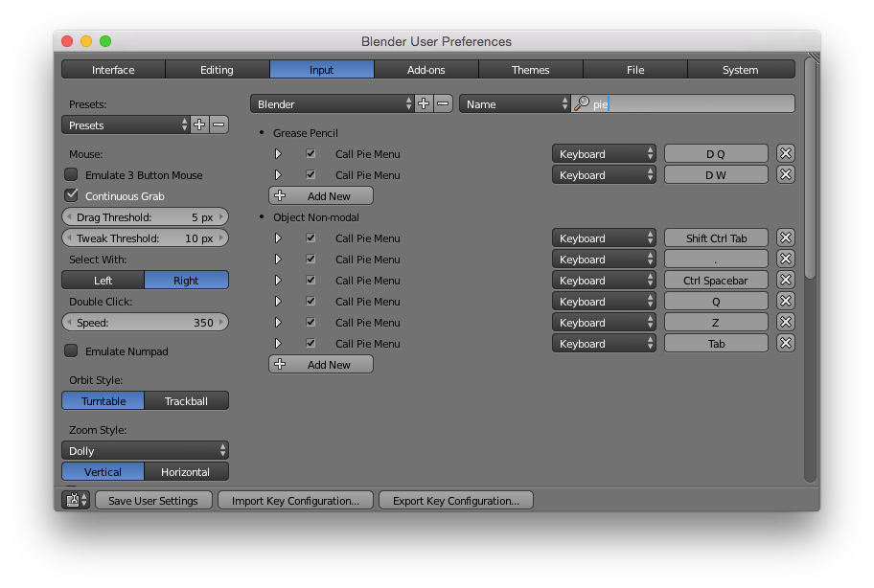Viewport: 874px width, 588px height.
Task: Uncheck the D Q Call Pie Menu item
Action: click(x=310, y=153)
